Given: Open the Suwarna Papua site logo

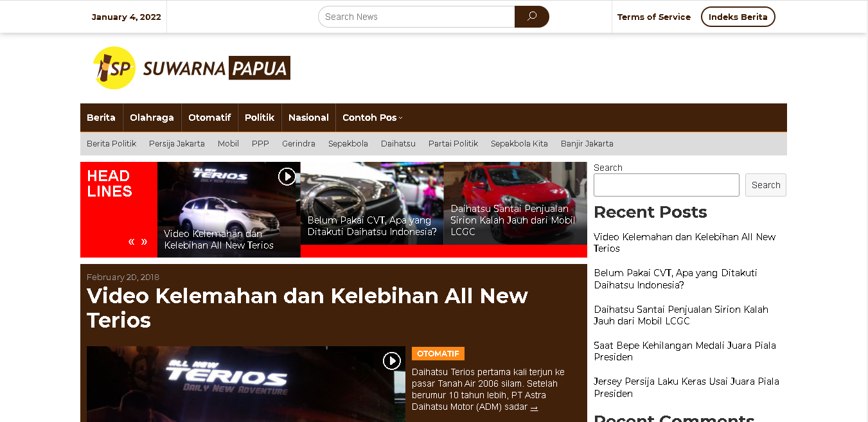Looking at the screenshot, I should 191,67.
